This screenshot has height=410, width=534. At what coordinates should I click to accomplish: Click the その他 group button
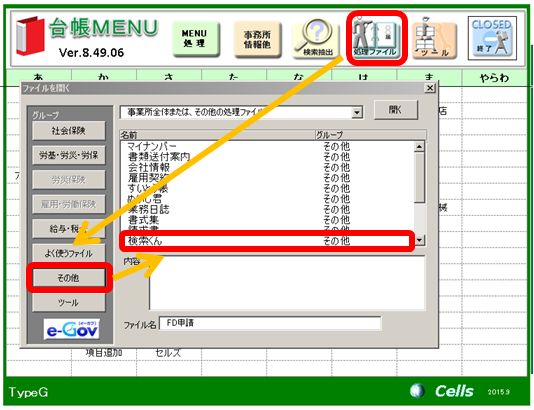[x=68, y=278]
